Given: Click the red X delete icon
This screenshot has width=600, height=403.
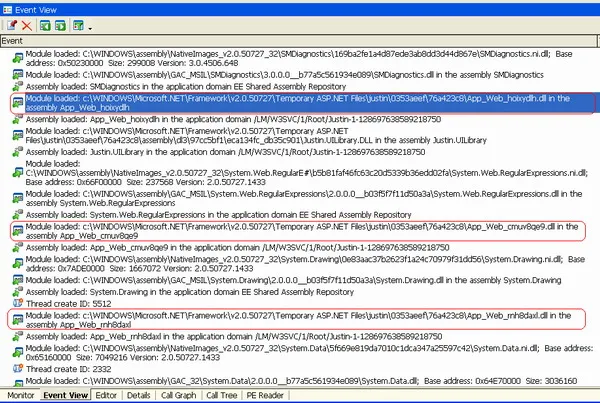Looking at the screenshot, I should (27, 26).
